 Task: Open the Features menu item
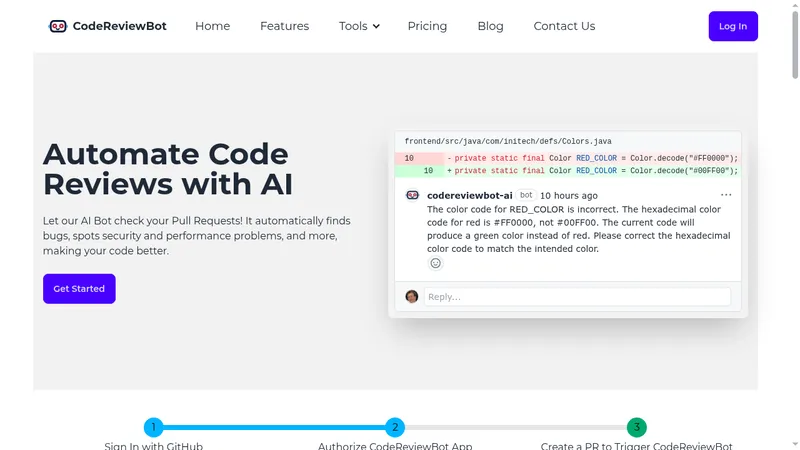coord(284,26)
